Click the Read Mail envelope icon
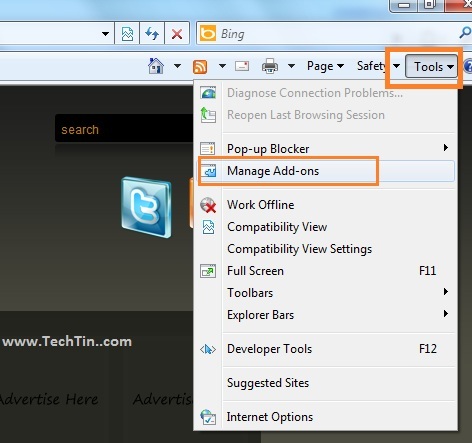The image size is (472, 443). [x=242, y=66]
